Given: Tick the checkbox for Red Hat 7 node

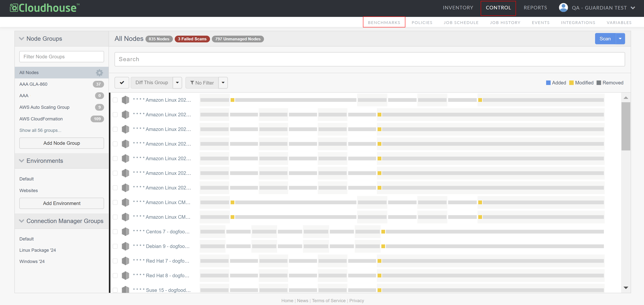Looking at the screenshot, I should click(x=115, y=261).
